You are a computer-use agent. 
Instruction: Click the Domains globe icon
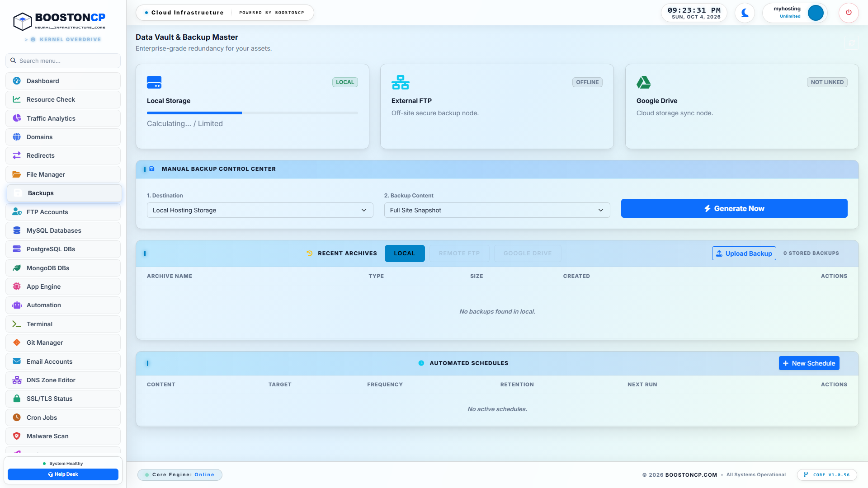pos(17,137)
